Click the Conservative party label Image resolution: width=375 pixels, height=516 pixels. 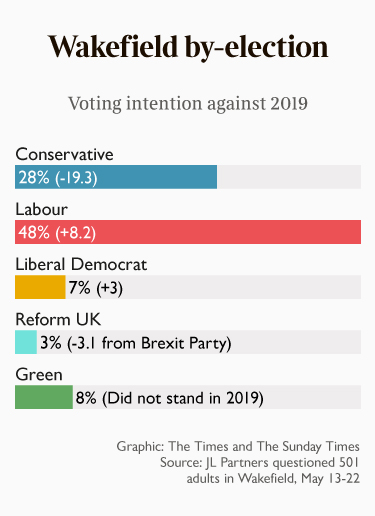pos(64,154)
